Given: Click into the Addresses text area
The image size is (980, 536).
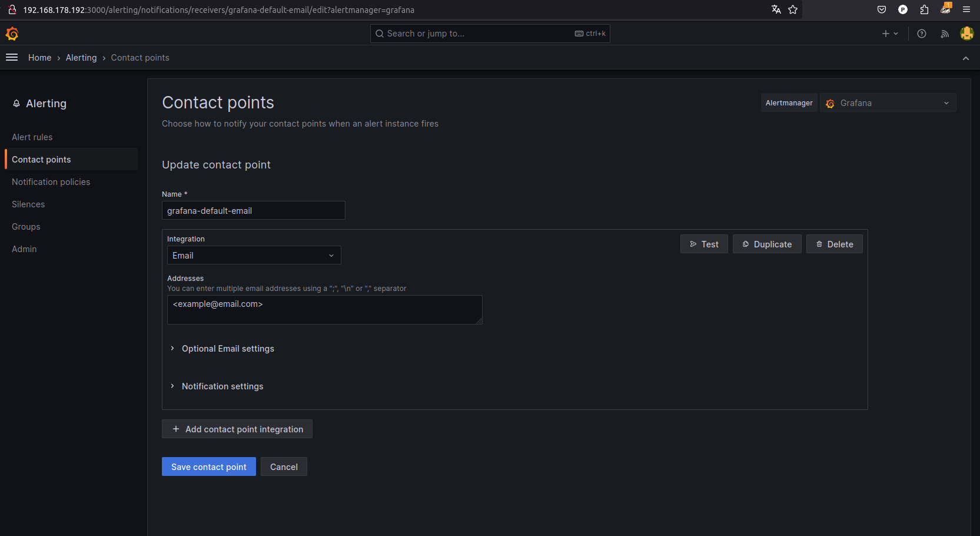Looking at the screenshot, I should tap(324, 310).
